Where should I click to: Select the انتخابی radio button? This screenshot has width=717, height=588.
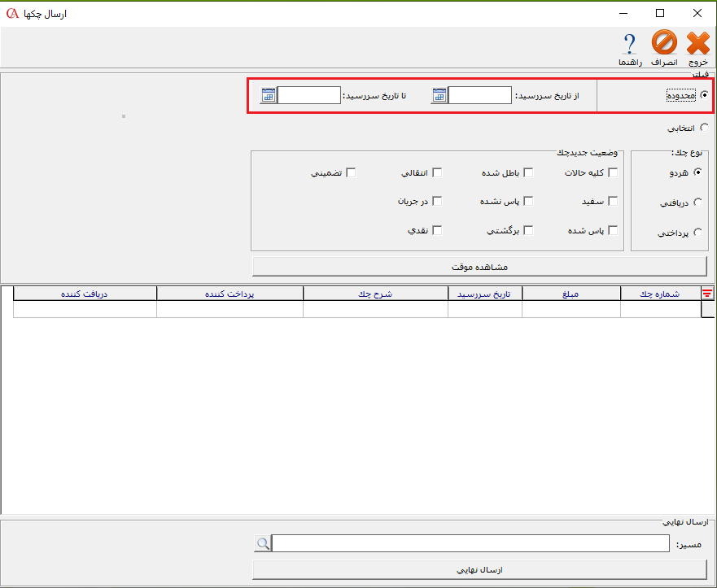[705, 127]
